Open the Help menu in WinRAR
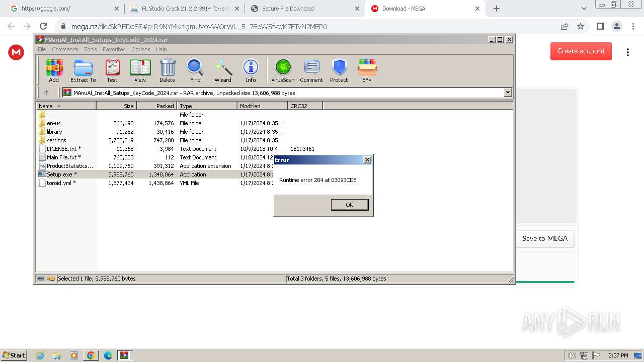The image size is (644, 362). pos(161,49)
